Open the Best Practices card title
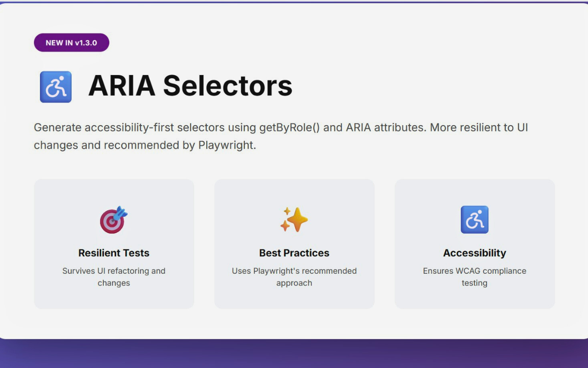 click(294, 253)
